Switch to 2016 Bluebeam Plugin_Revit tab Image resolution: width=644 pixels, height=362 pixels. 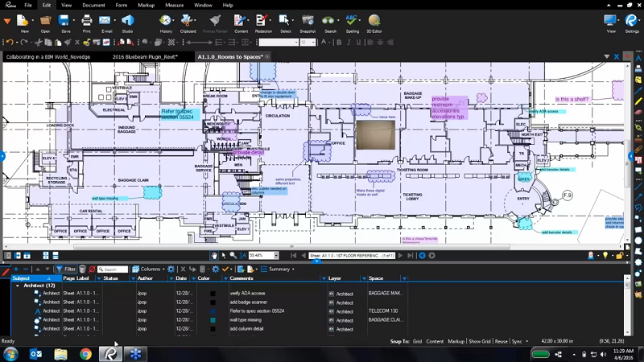click(145, 57)
